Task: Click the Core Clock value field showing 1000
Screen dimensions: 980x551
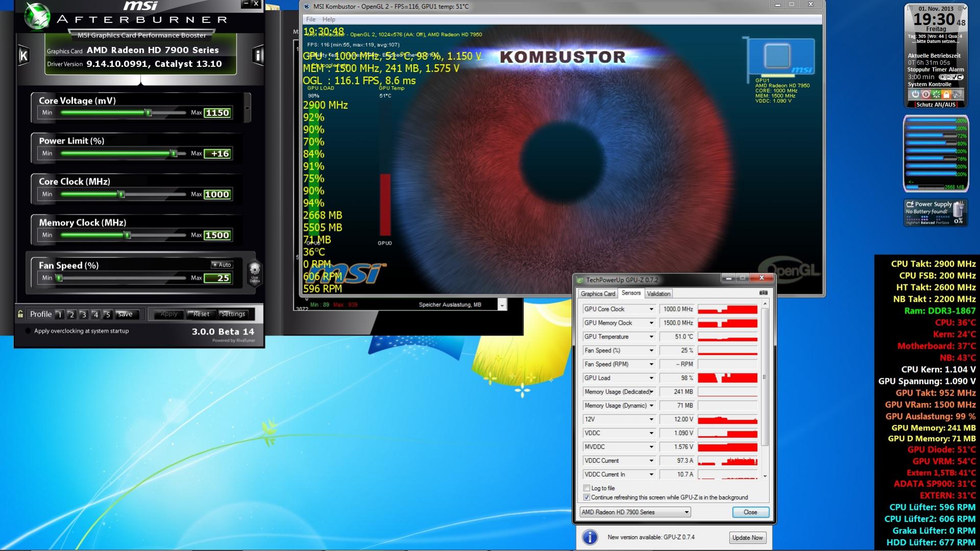Action: (218, 194)
